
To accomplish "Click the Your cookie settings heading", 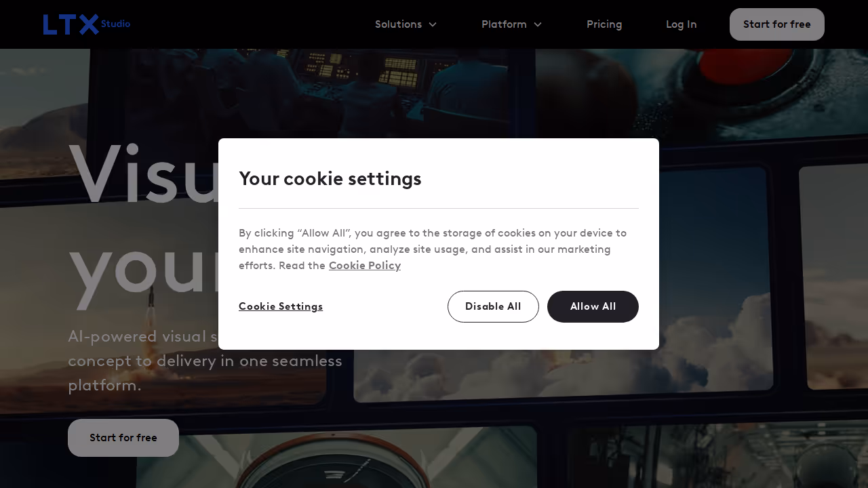I will [330, 179].
